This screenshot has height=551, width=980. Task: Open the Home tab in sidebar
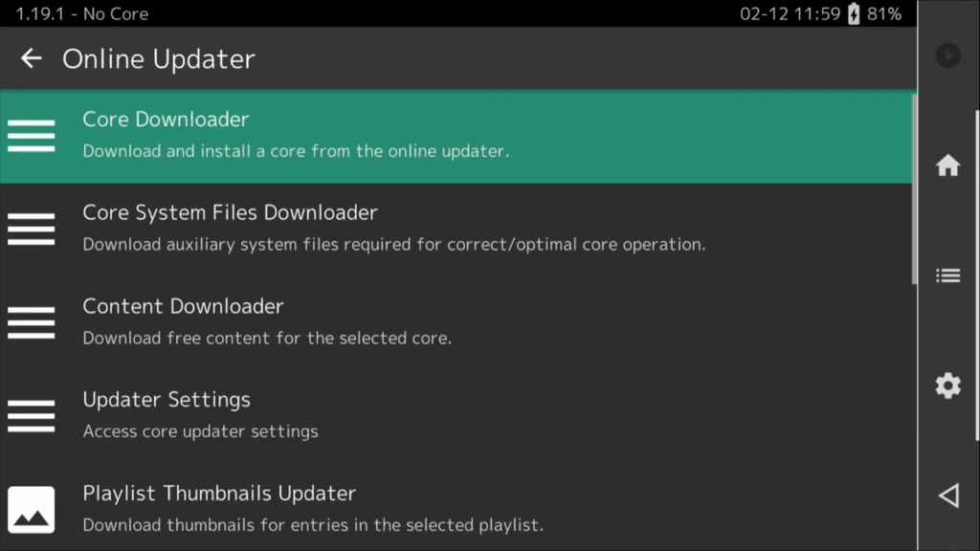tap(947, 165)
